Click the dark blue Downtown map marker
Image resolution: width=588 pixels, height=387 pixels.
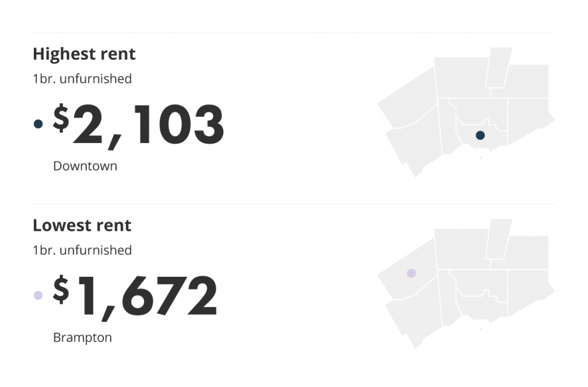(480, 136)
